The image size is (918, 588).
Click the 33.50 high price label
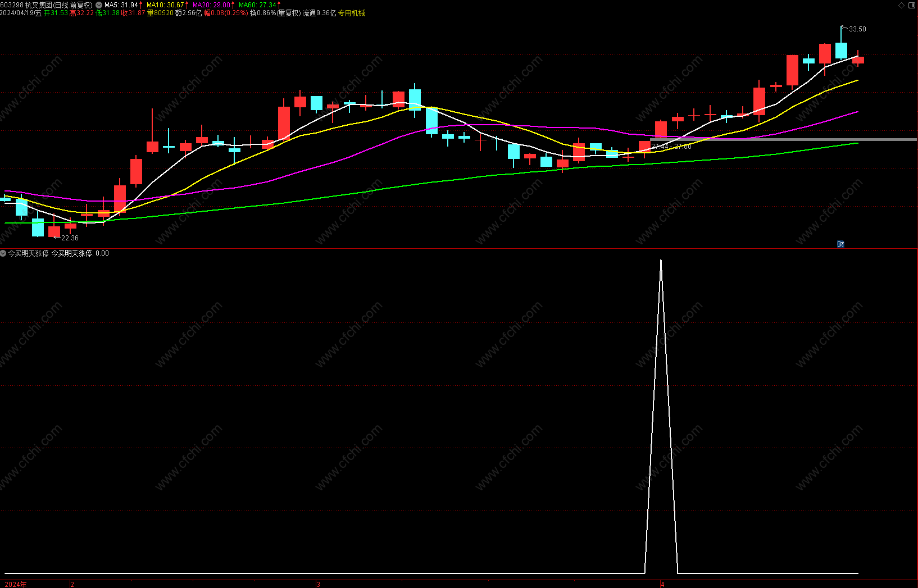click(x=857, y=29)
